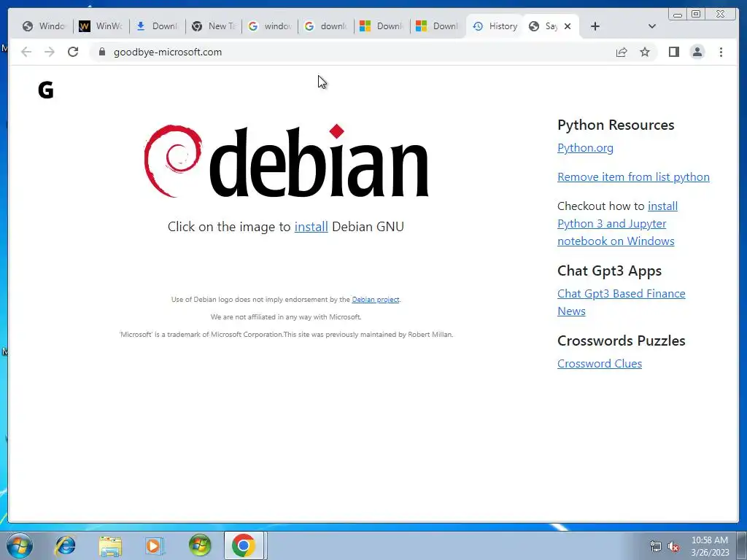The image size is (747, 560).
Task: Open 'Chat Gpt3 Based Finance News' link
Action: (622, 303)
